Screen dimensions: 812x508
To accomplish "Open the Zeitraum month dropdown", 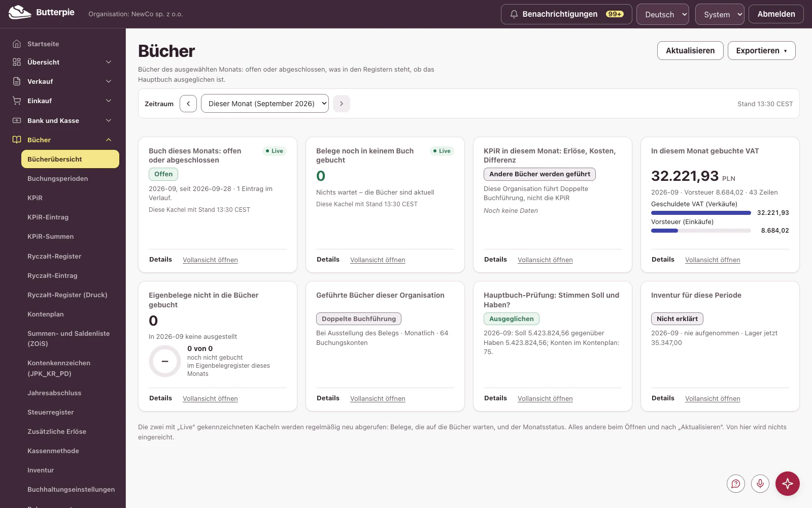I will [x=265, y=104].
